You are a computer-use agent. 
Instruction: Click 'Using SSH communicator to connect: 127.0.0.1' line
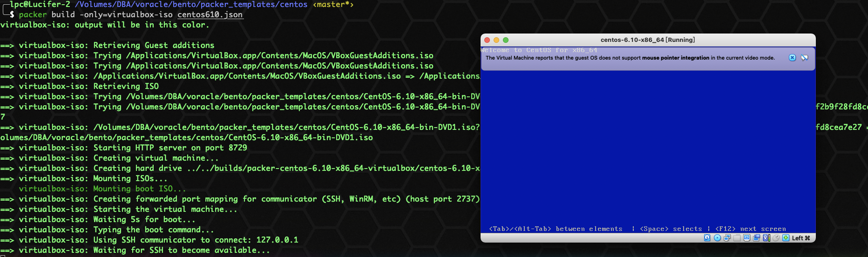pos(149,240)
